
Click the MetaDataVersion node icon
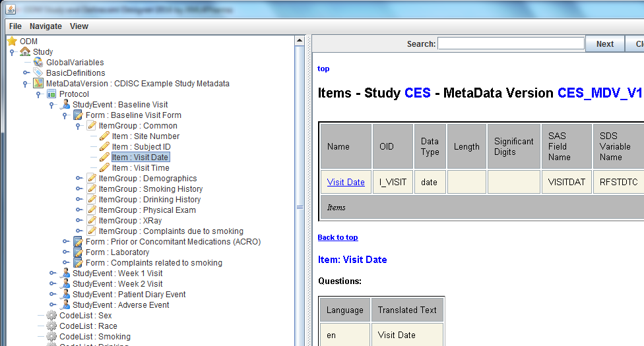pos(38,83)
